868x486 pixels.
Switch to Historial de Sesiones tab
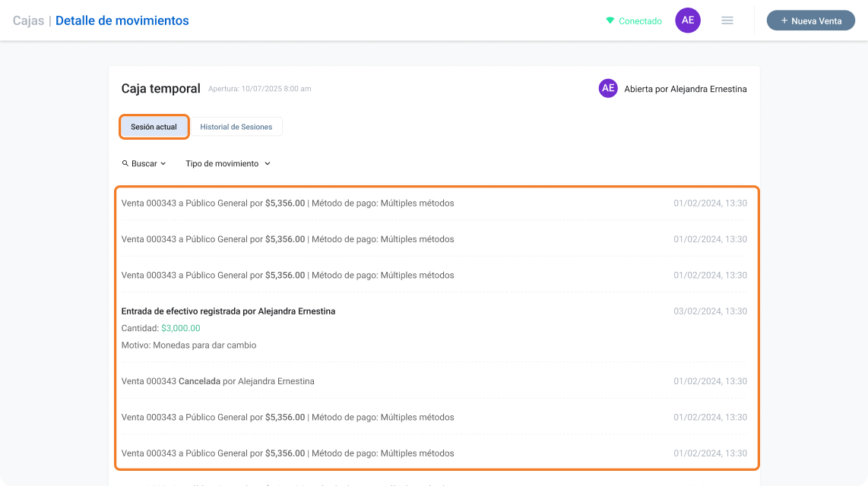click(x=236, y=127)
